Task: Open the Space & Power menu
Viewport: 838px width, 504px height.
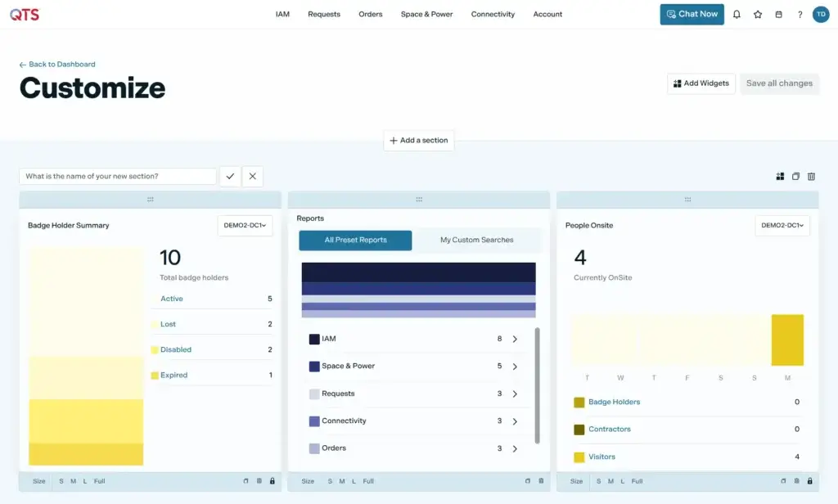Action: point(426,15)
